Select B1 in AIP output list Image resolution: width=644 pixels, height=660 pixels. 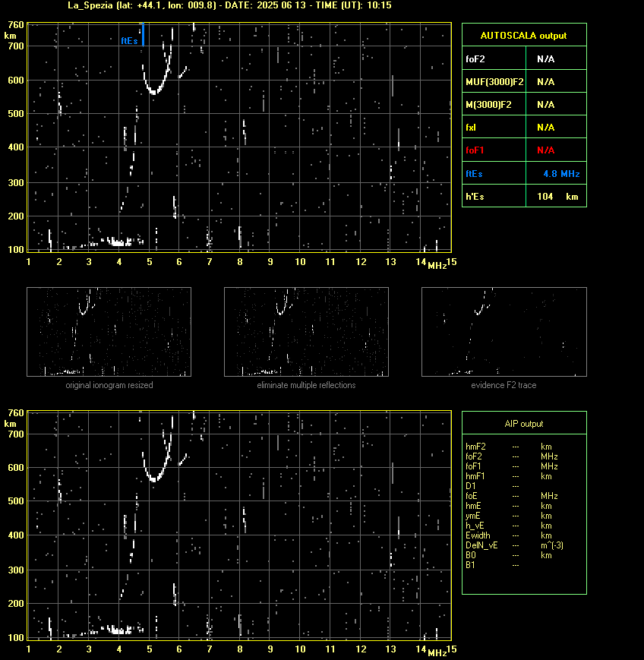tap(470, 565)
